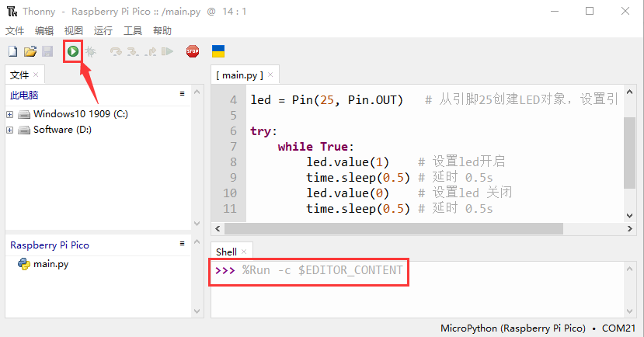Click the Ukraine flag toolbar icon
The height and width of the screenshot is (337, 644).
point(218,51)
